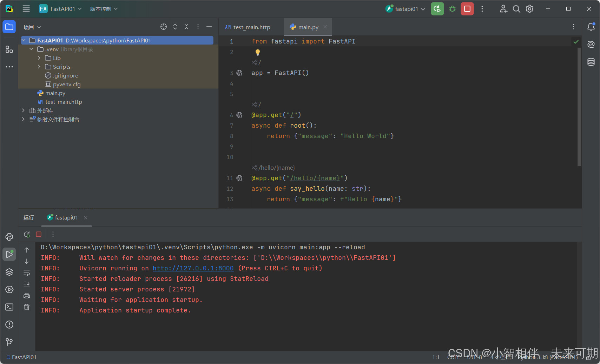Switch to the test_main.http editor tab
The width and height of the screenshot is (600, 364).
click(248, 27)
